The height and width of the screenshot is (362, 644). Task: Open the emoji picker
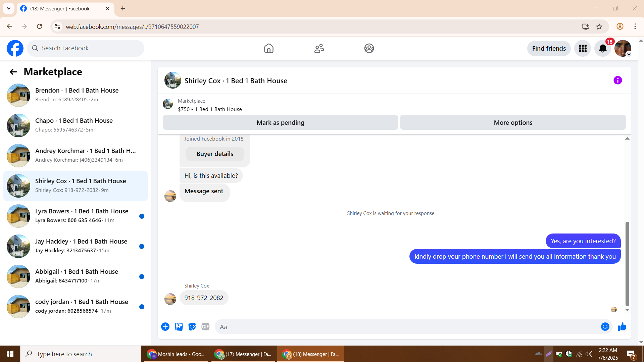[x=605, y=327]
